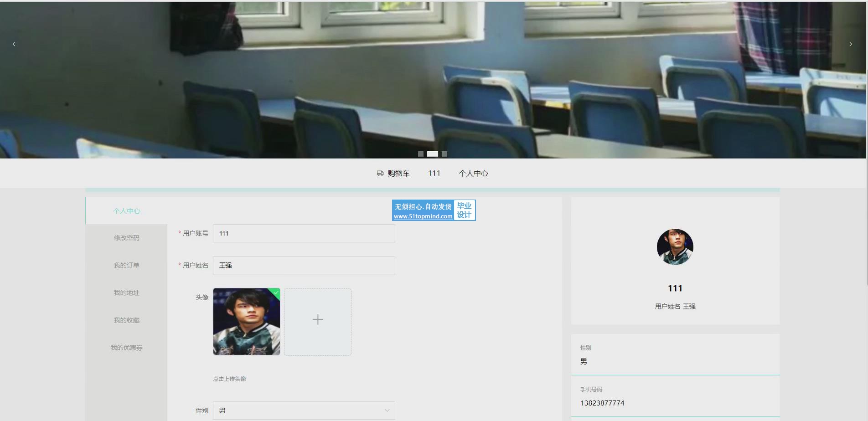The height and width of the screenshot is (421, 868).
Task: Click the phone number 13823877774
Action: click(602, 403)
